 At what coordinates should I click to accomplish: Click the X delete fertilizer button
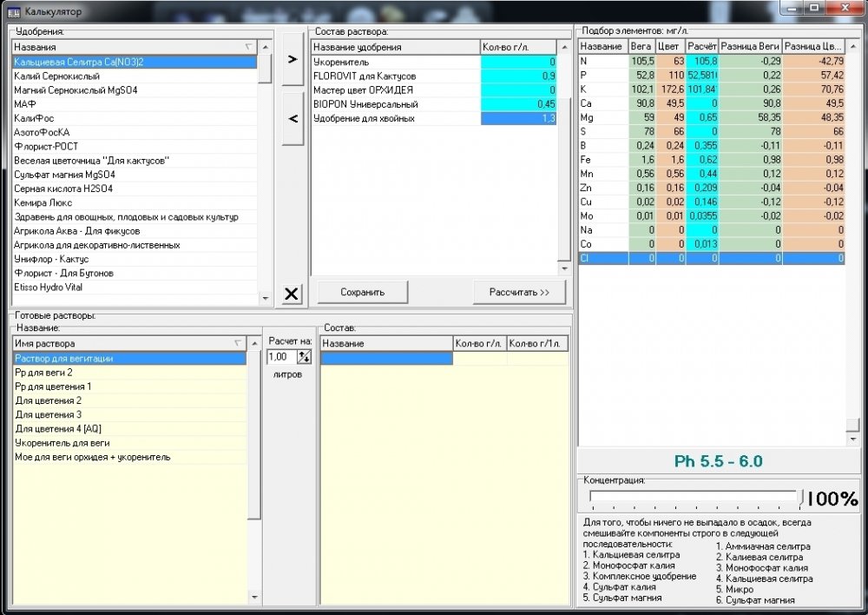click(x=291, y=293)
